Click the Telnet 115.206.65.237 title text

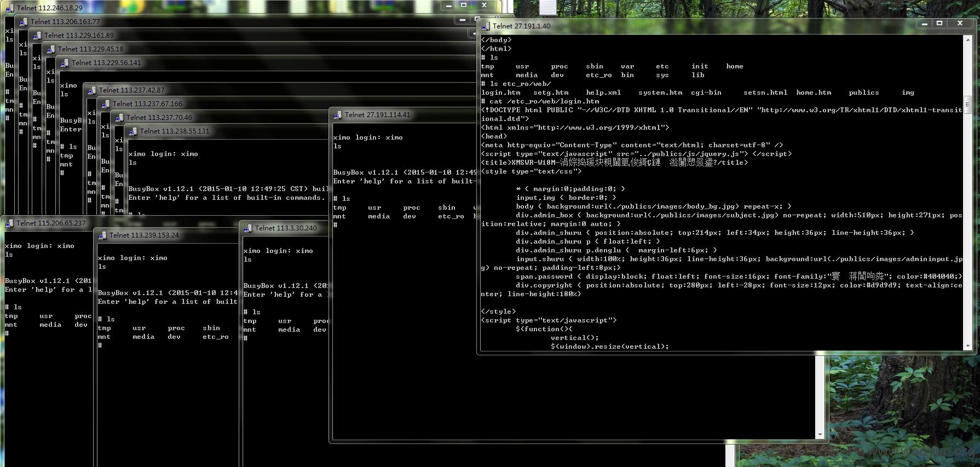[x=51, y=223]
